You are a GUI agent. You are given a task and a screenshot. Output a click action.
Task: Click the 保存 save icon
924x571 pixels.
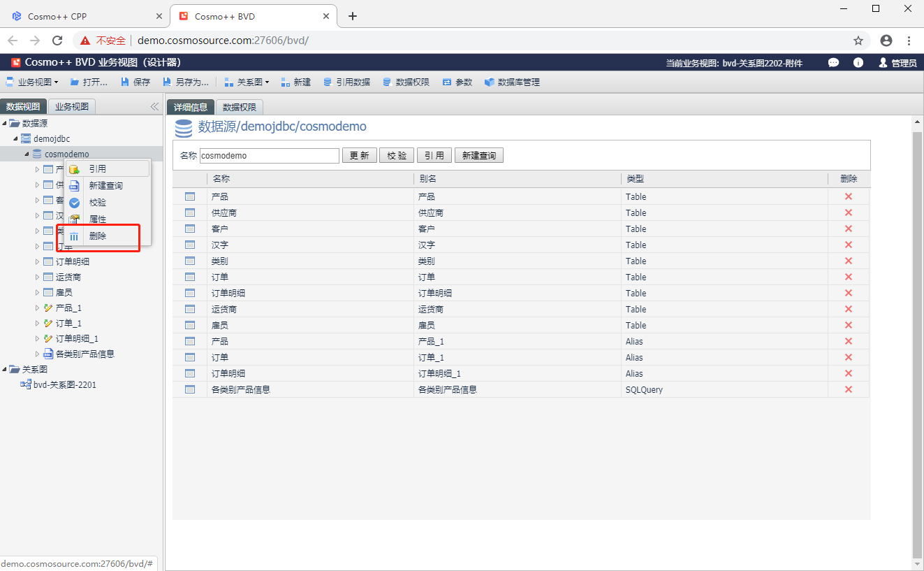[x=125, y=82]
